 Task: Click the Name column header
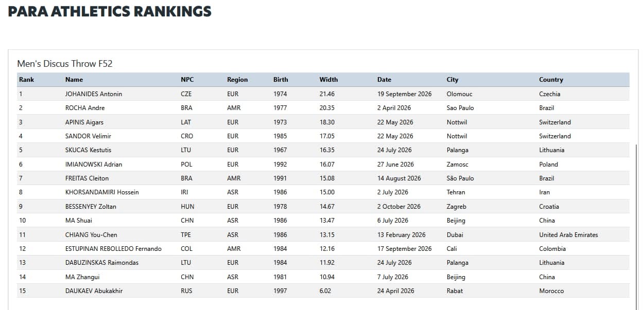(74, 80)
